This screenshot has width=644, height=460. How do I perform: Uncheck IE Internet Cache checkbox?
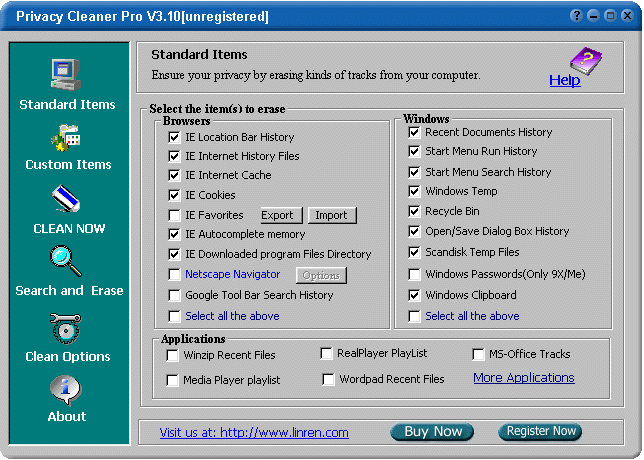(x=174, y=175)
